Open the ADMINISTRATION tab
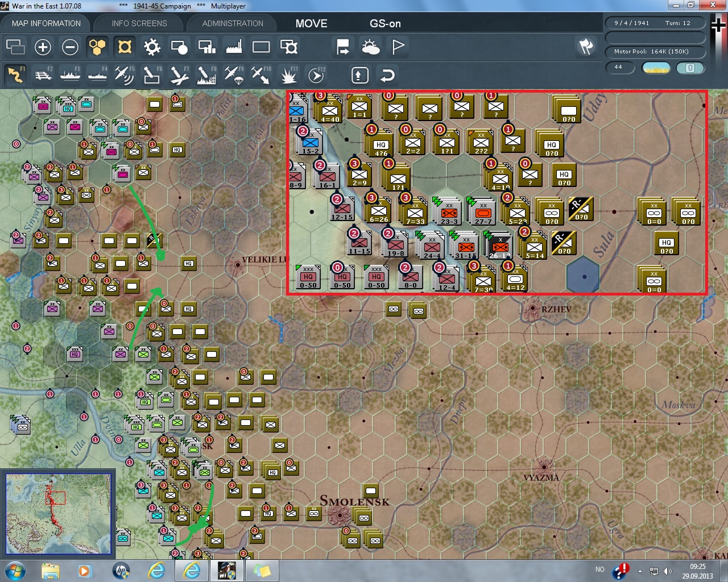Image resolution: width=728 pixels, height=582 pixels. click(233, 23)
